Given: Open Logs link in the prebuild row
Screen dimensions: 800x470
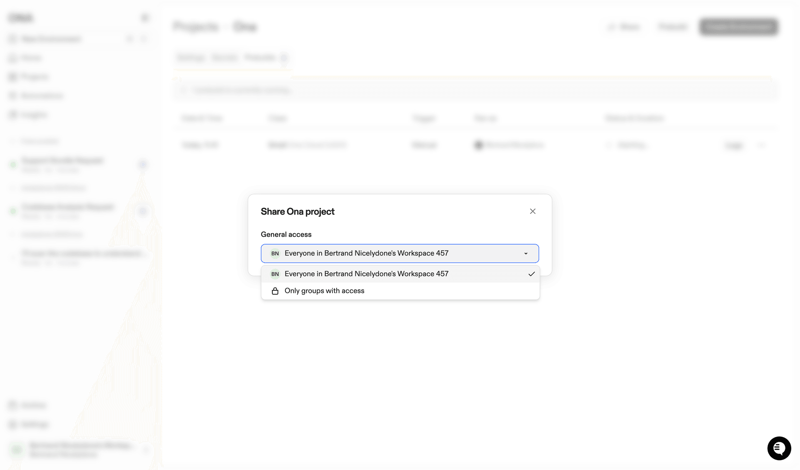Looking at the screenshot, I should click(734, 145).
